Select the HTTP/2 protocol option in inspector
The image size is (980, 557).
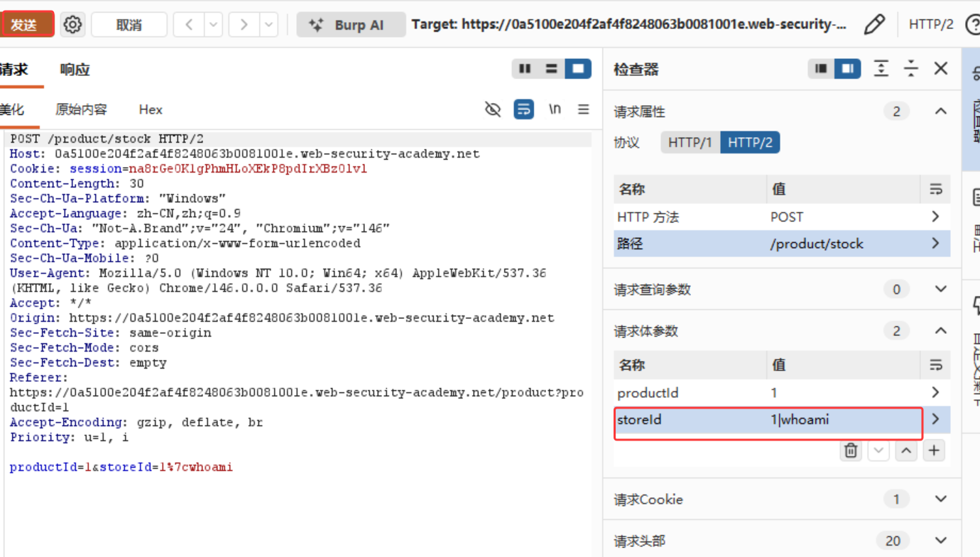click(750, 143)
